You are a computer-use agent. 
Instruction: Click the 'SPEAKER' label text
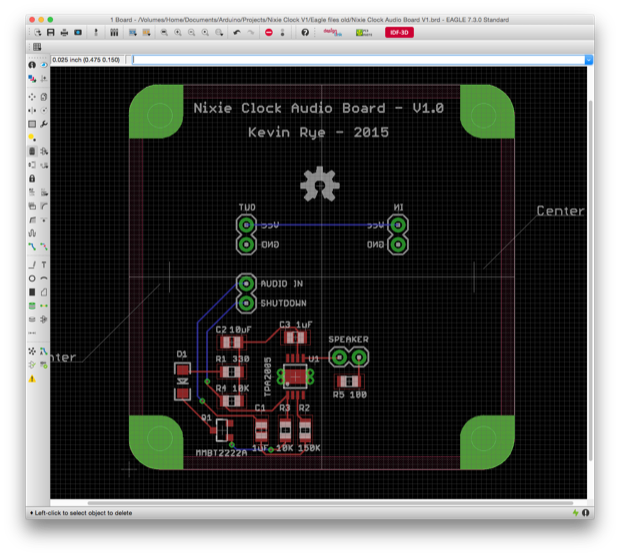[x=348, y=339]
